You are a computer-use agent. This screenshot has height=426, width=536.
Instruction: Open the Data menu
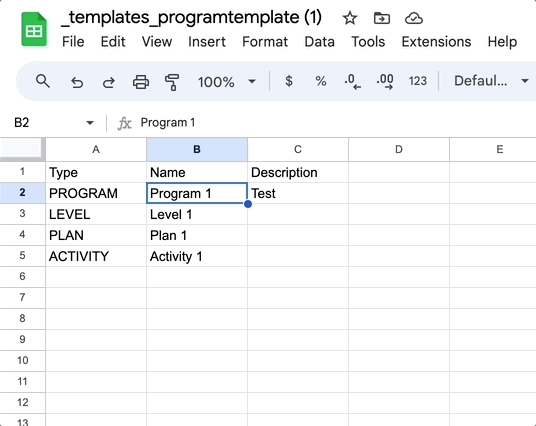[319, 42]
